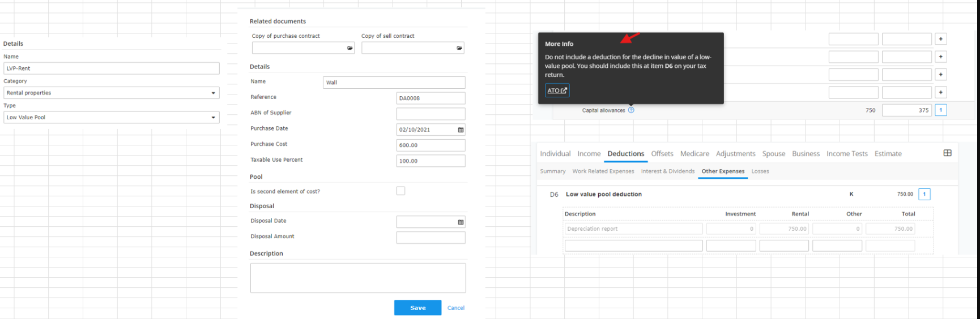
Task: Click the 'Low value pool deduction' label
Action: [604, 195]
